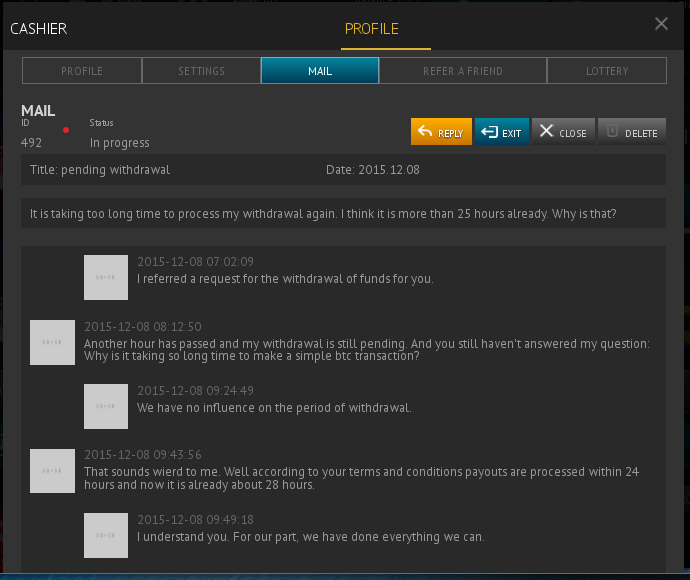Click 'I referred a request for the withdrawal' message
This screenshot has height=580, width=690.
click(x=285, y=279)
